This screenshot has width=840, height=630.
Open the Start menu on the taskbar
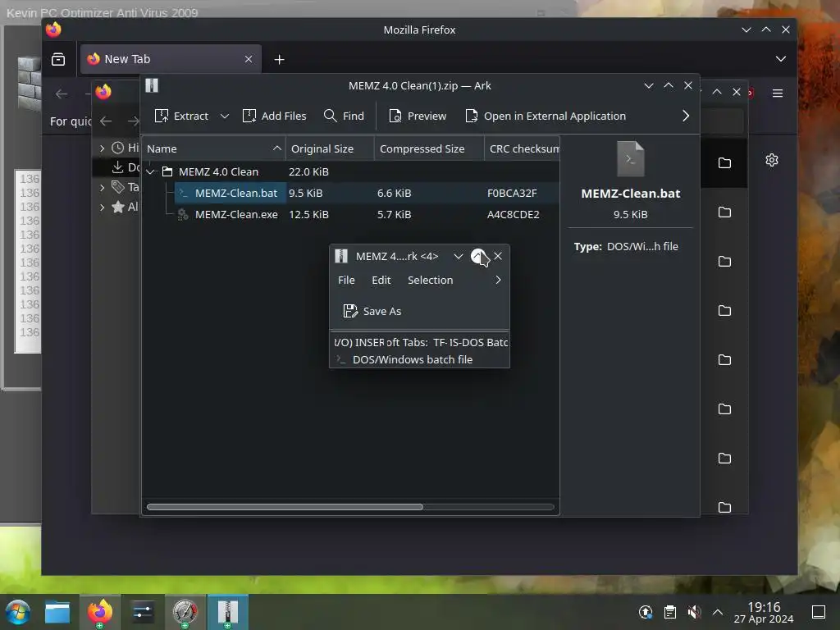[x=18, y=612]
